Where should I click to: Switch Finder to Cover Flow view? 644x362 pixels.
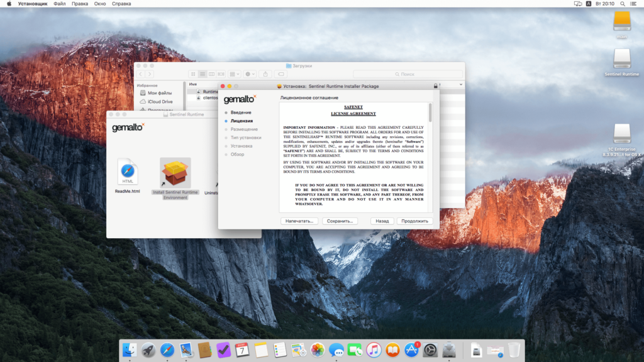(221, 74)
